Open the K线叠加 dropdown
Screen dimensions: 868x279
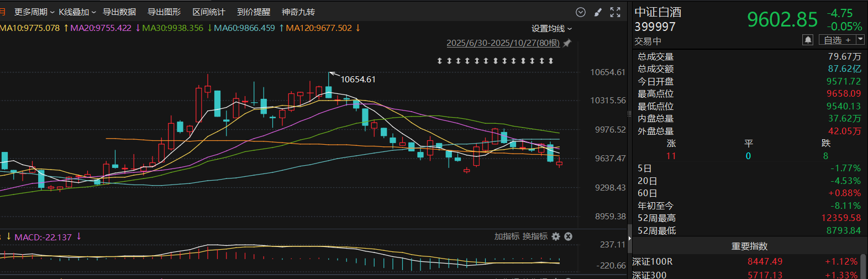point(77,12)
